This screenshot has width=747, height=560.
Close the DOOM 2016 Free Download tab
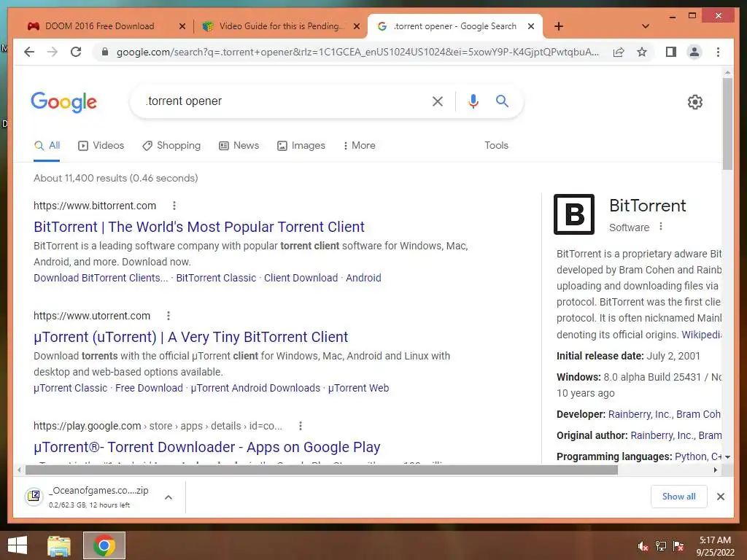182,26
